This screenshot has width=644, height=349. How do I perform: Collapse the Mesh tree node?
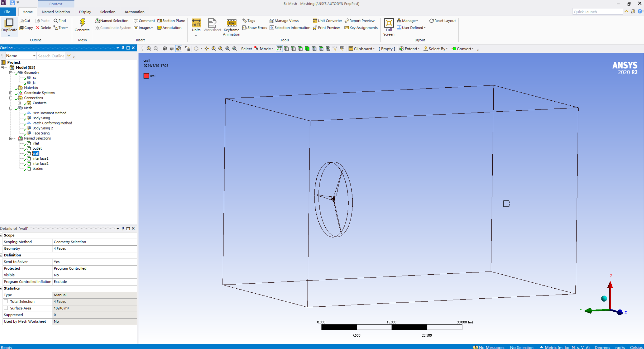click(x=11, y=108)
